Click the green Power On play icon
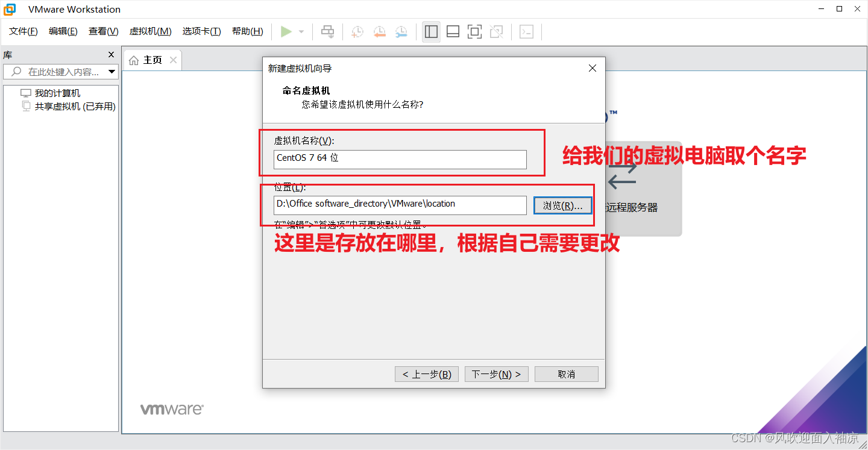The height and width of the screenshot is (450, 868). pos(286,31)
